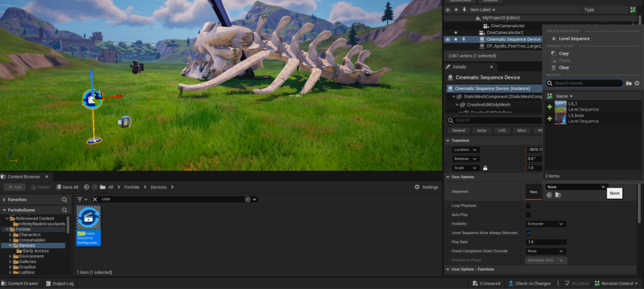The width and height of the screenshot is (644, 289).
Task: Close the Content Browser tab
Action: click(x=47, y=177)
